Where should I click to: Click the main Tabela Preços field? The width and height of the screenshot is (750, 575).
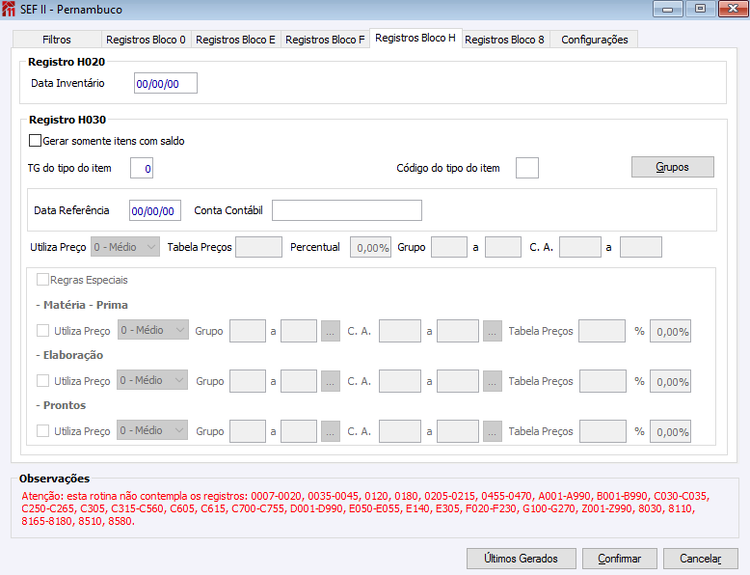pyautogui.click(x=259, y=247)
